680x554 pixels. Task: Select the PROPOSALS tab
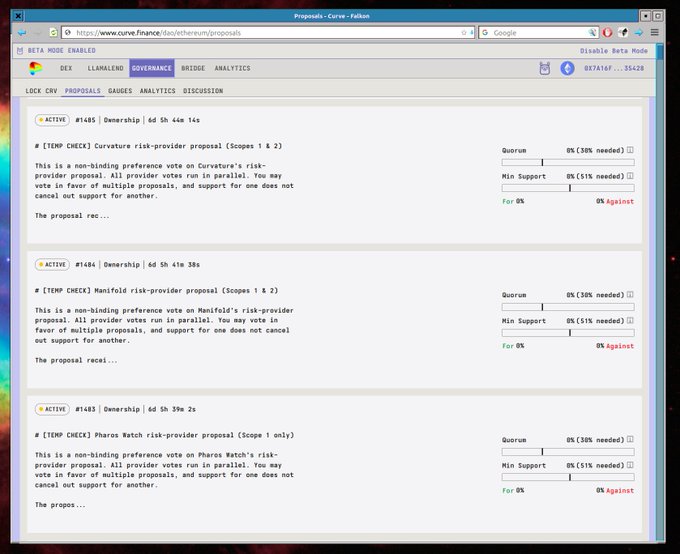pos(82,91)
